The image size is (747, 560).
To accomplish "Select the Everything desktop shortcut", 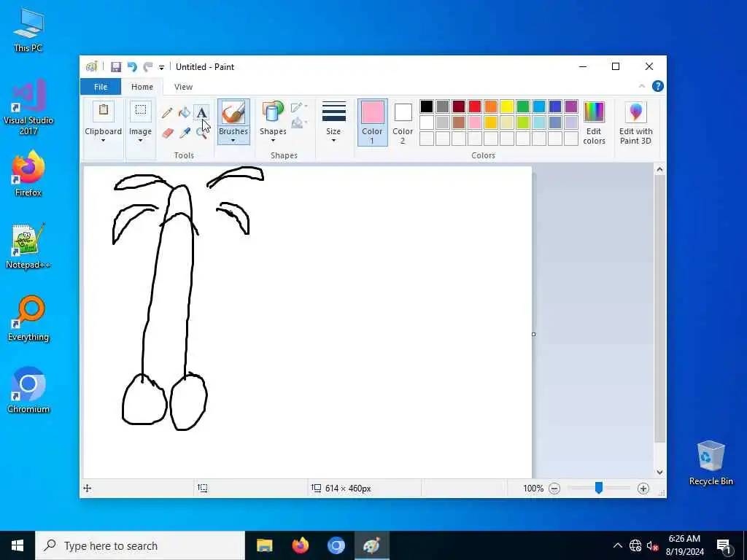I will (x=28, y=319).
